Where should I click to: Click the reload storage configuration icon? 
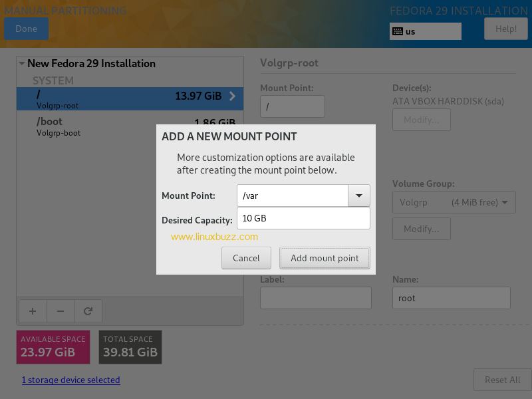[88, 311]
